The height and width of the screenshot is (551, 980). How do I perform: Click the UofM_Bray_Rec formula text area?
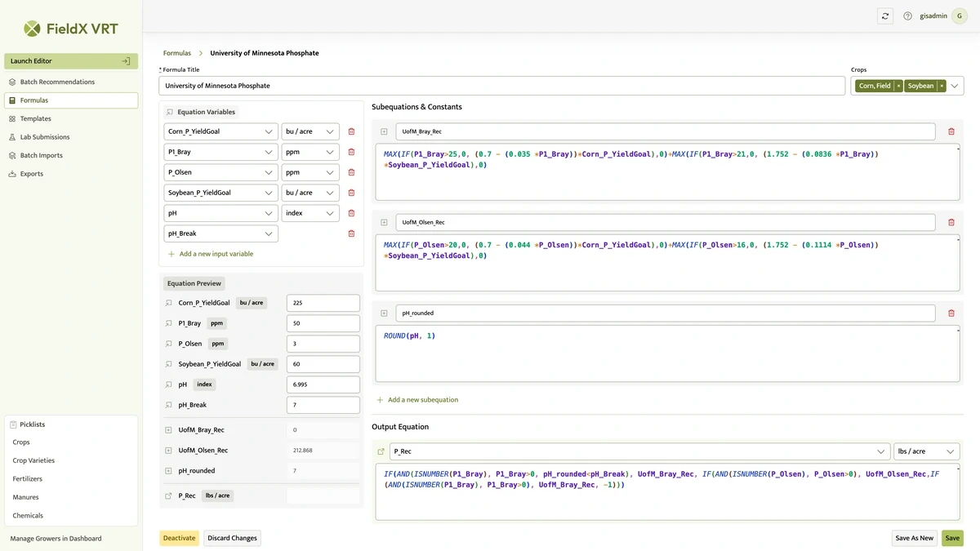667,171
